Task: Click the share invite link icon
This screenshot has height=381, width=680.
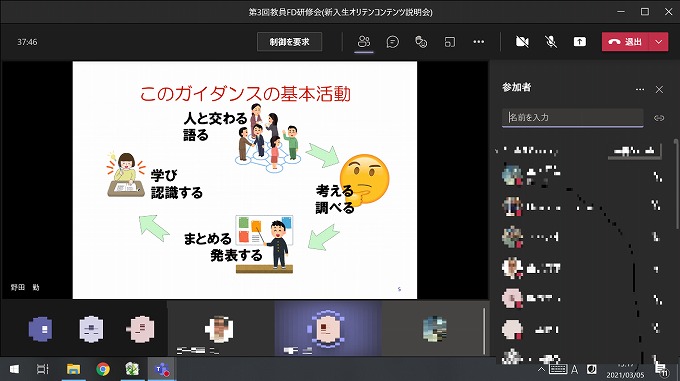Action: [x=659, y=118]
